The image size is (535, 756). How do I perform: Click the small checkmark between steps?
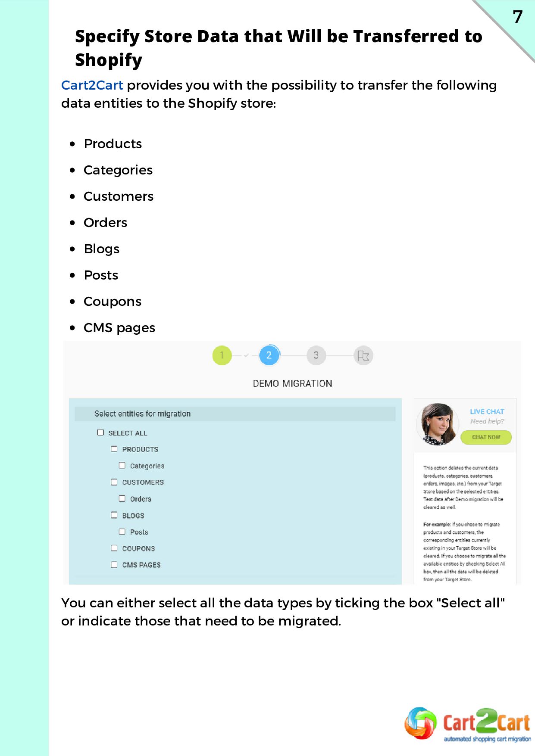[x=246, y=355]
